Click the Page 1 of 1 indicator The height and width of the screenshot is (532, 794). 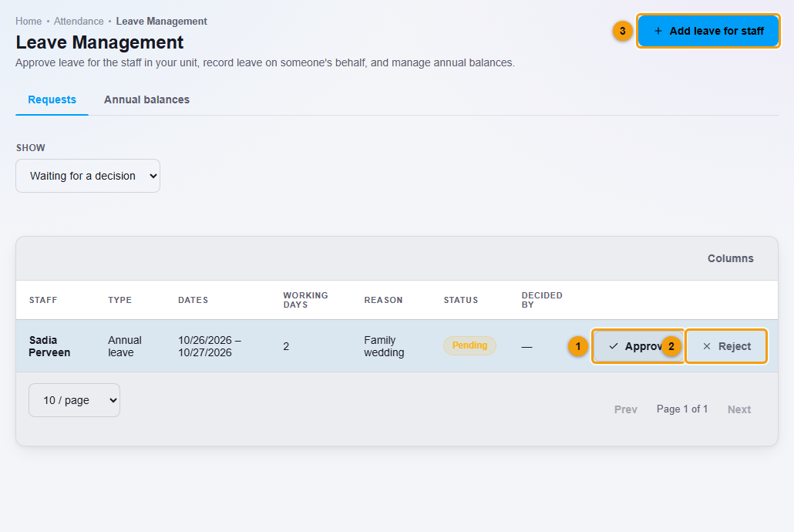coord(682,409)
